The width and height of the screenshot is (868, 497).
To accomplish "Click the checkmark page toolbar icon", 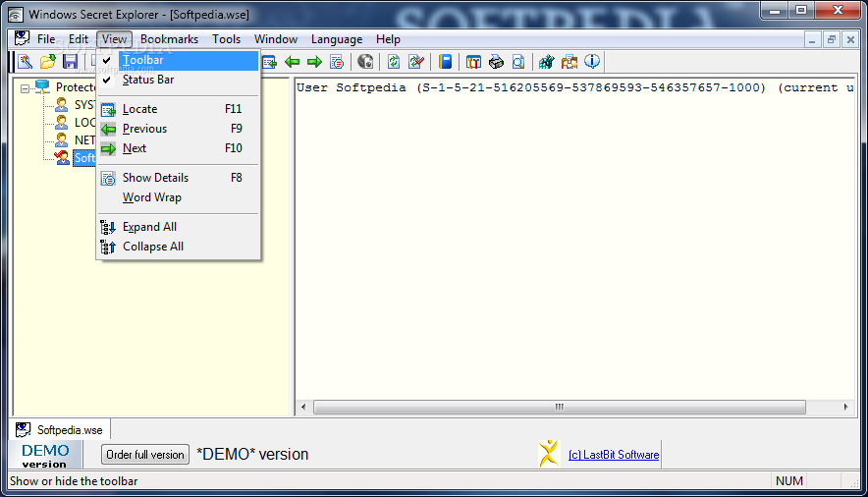I will point(416,62).
